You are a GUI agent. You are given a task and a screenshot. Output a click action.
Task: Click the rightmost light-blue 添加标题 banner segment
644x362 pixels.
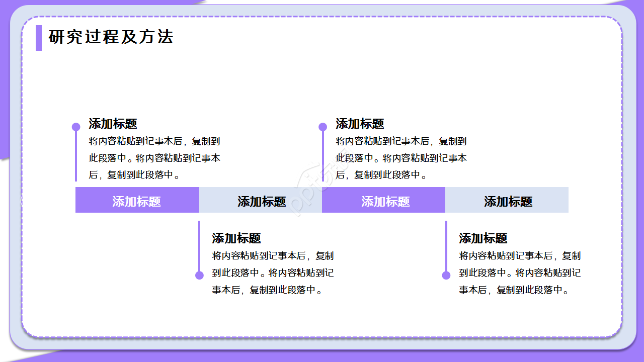pos(507,200)
